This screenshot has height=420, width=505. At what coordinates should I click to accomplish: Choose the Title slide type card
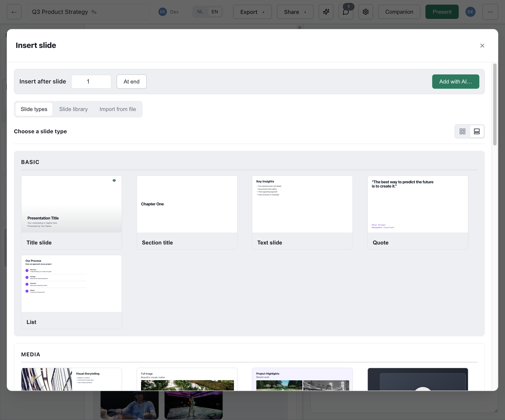click(x=71, y=212)
